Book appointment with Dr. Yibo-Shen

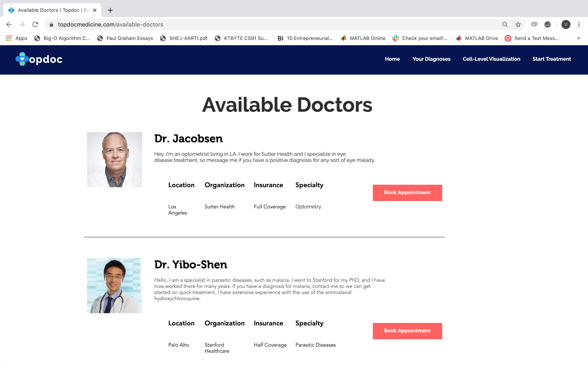[407, 331]
